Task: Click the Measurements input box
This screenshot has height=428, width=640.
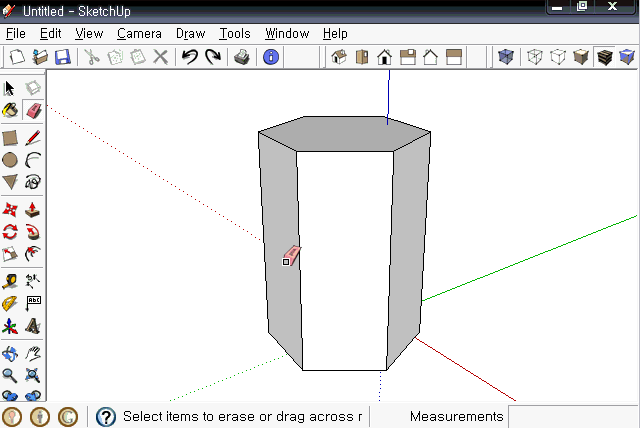Action: 573,417
